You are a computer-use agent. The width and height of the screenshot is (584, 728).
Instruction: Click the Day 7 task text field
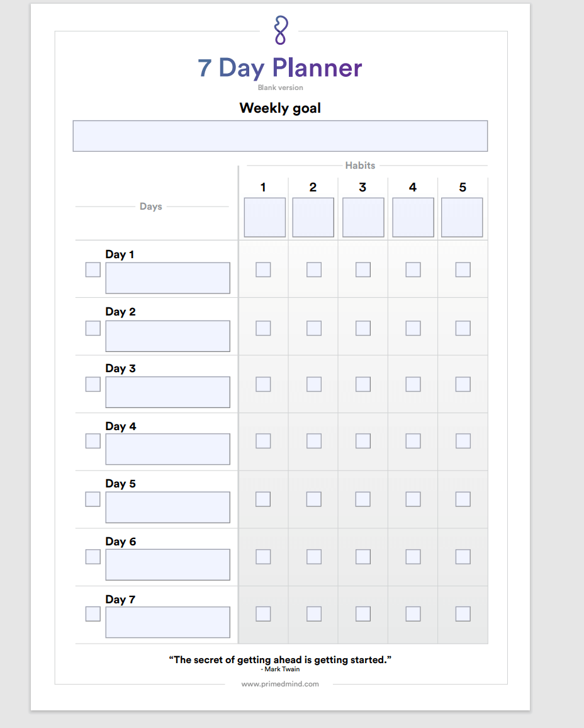[168, 622]
